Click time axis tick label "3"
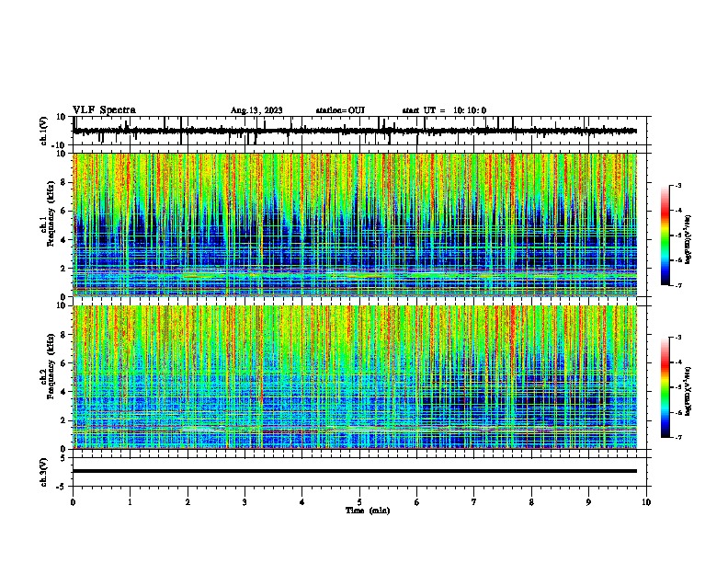 [245, 502]
